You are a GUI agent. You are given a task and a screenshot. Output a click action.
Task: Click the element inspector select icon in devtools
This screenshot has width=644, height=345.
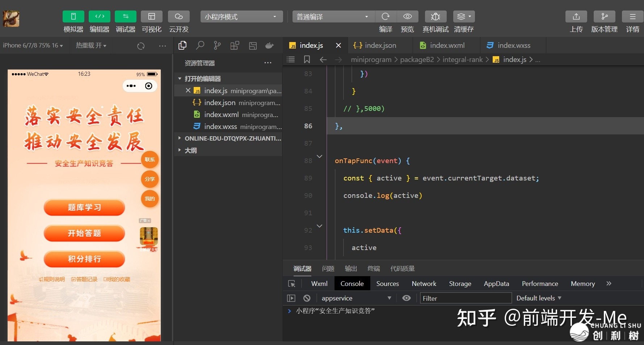click(292, 284)
